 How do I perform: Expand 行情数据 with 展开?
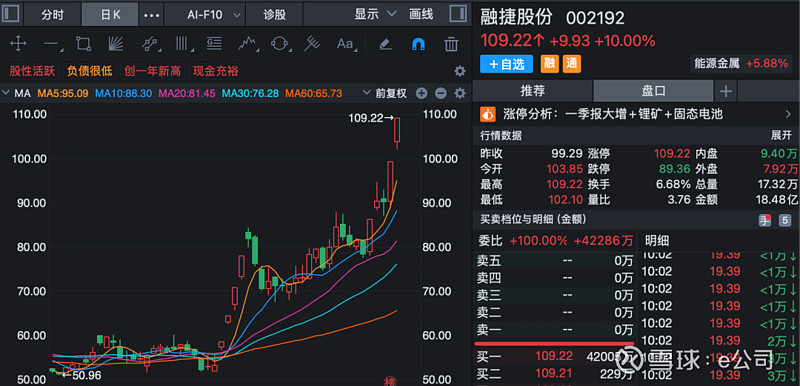click(781, 136)
